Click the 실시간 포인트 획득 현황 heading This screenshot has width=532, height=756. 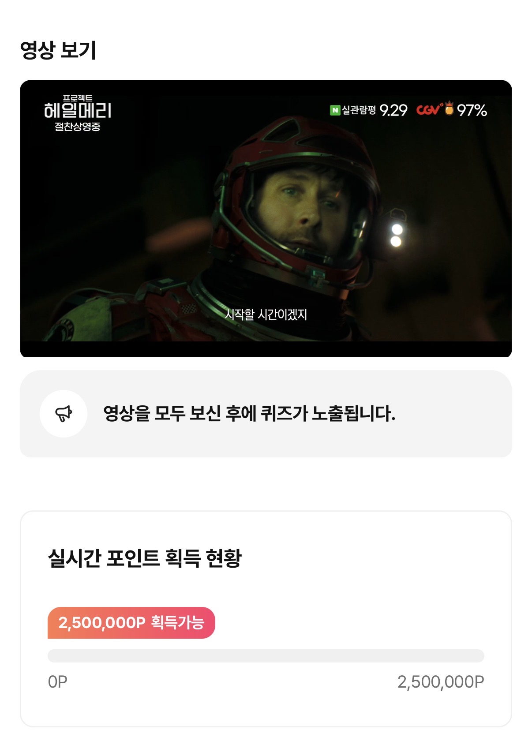[145, 558]
